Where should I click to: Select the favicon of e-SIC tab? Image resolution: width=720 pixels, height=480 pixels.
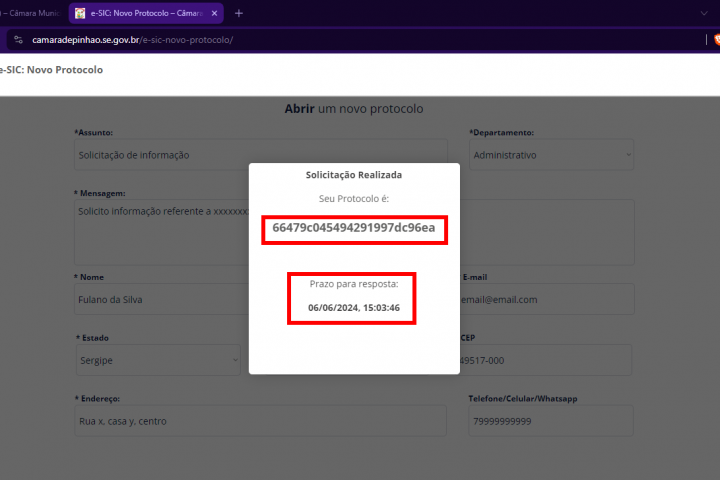click(x=80, y=13)
